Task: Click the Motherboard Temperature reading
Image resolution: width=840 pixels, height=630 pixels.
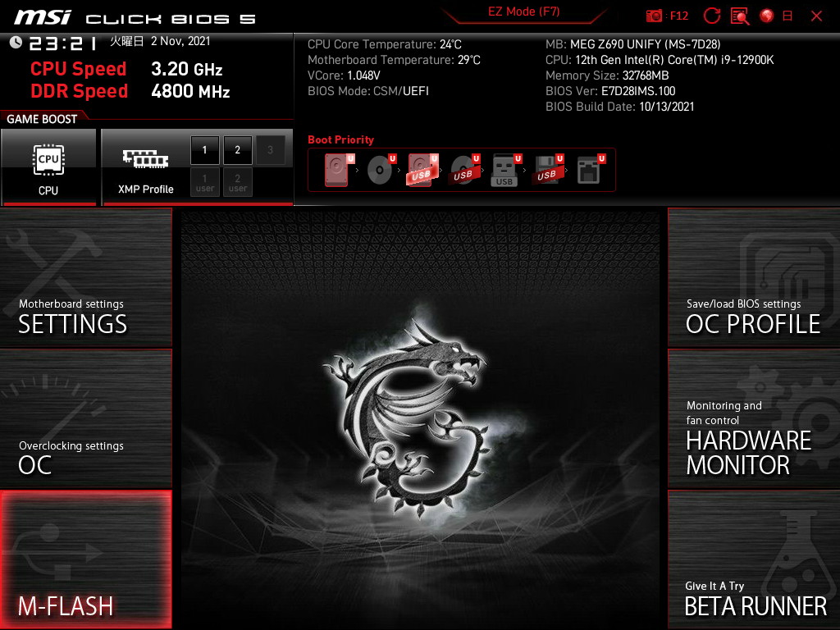Action: click(394, 60)
